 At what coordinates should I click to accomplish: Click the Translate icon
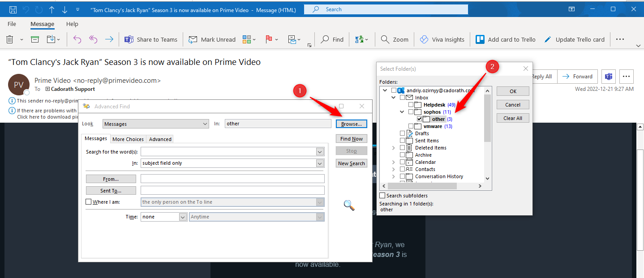coord(359,39)
